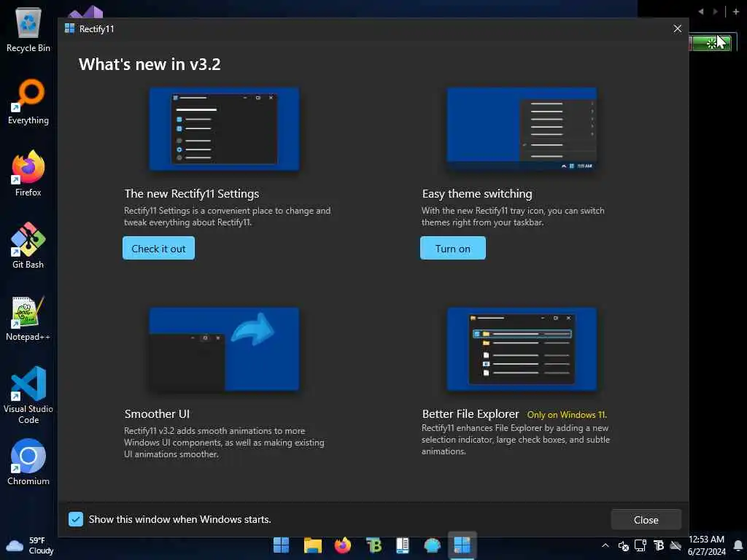Close the Rectify11 window with the X

click(x=678, y=28)
